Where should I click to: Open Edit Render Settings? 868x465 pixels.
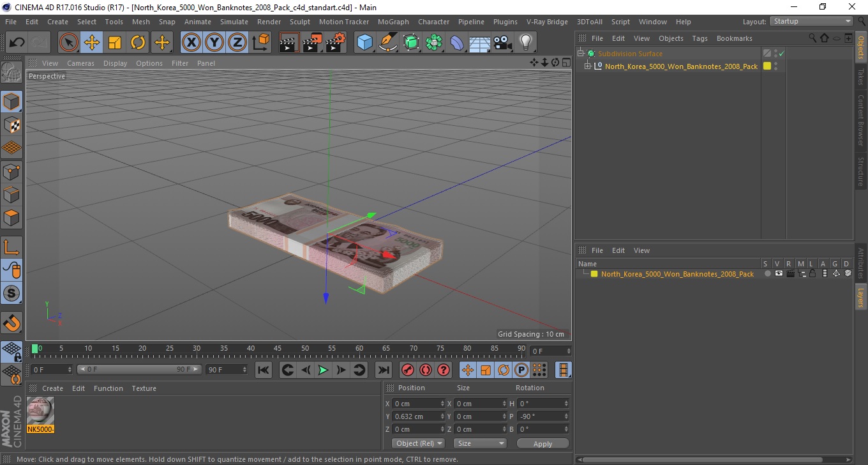(x=336, y=43)
